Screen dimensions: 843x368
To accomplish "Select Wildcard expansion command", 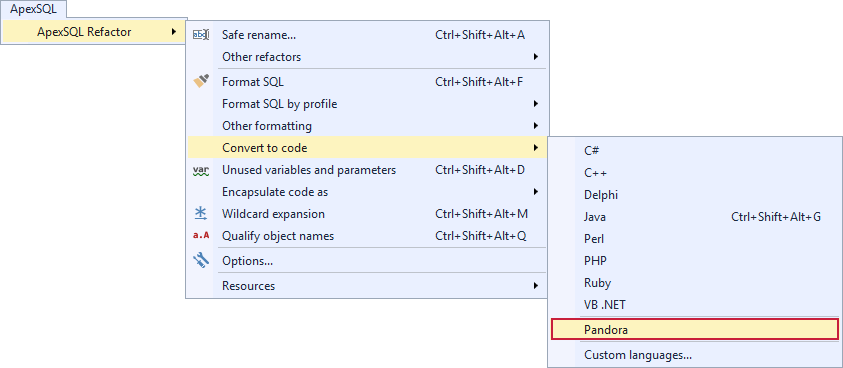I will [x=367, y=214].
